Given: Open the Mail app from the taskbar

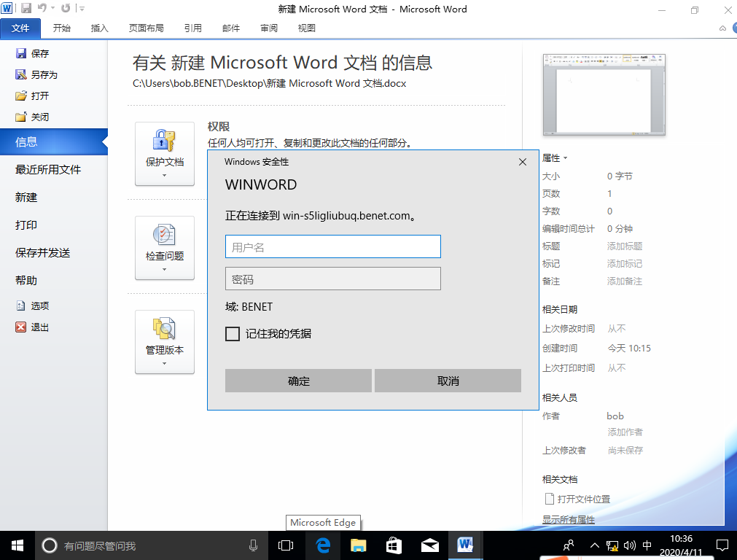Looking at the screenshot, I should click(x=429, y=545).
